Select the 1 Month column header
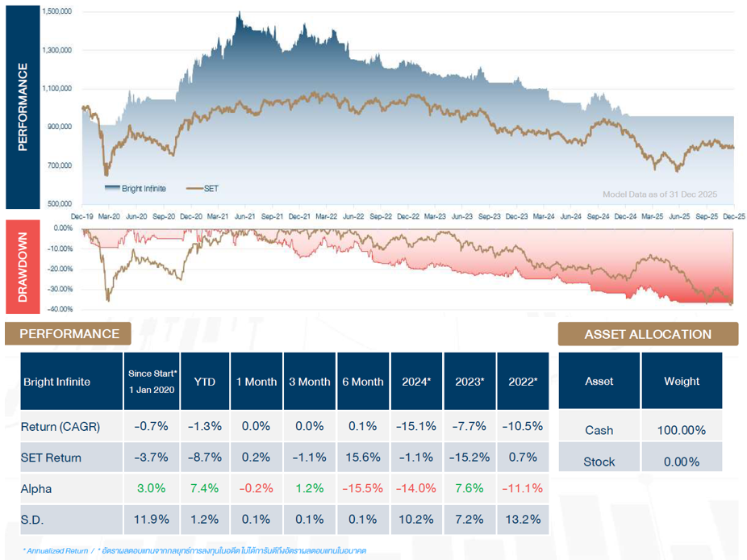 (257, 382)
